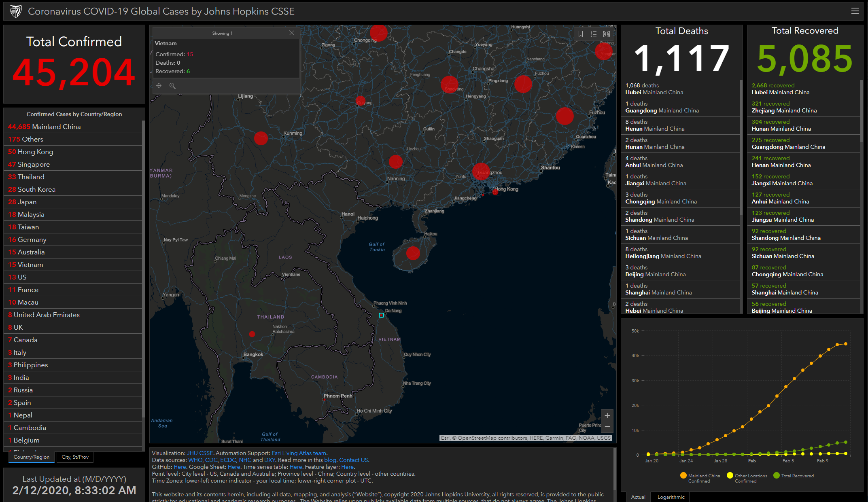Toggle Other Locations Confirmed legend series
Viewport: 868px width, 502px height.
pos(747,478)
